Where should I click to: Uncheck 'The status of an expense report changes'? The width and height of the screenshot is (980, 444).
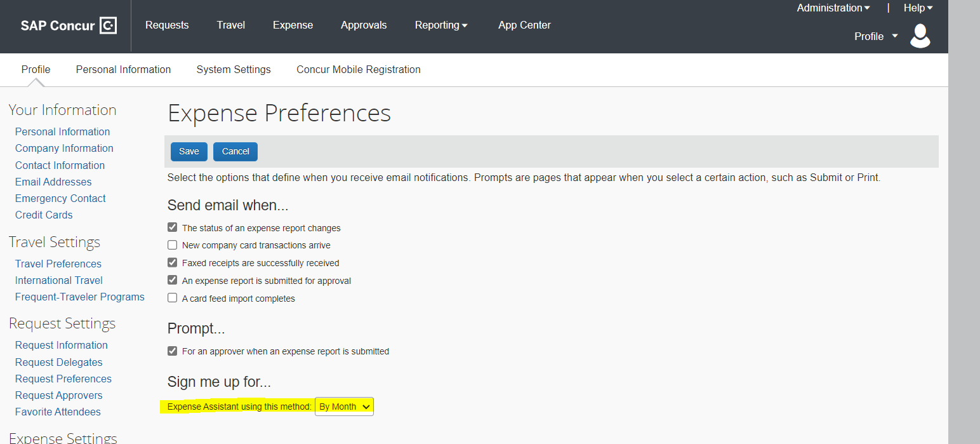tap(172, 227)
